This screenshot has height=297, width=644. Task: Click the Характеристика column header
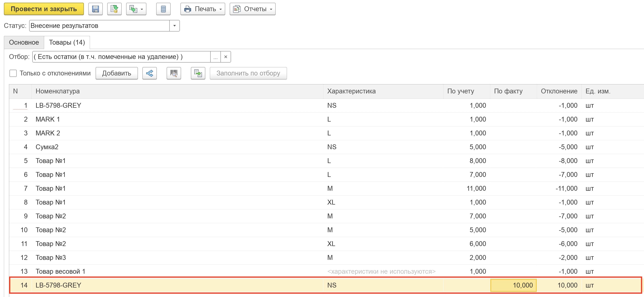383,91
